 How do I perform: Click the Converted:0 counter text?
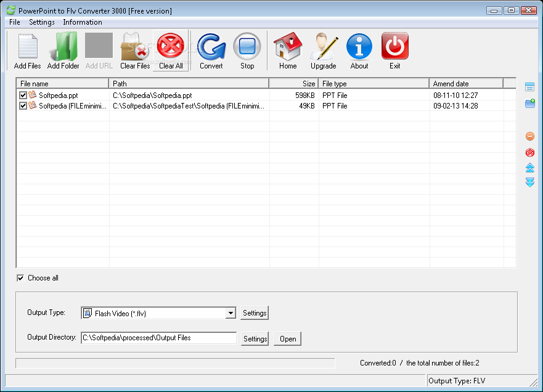coord(378,363)
